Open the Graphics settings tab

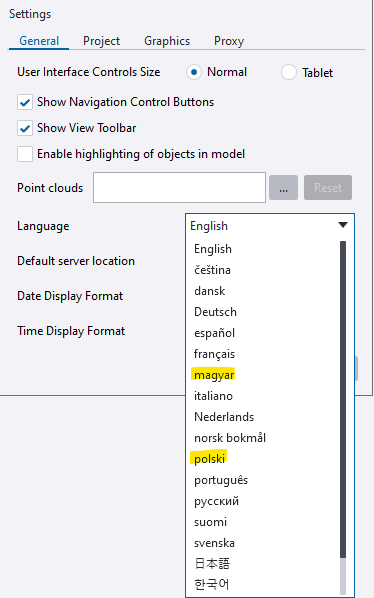tap(167, 41)
